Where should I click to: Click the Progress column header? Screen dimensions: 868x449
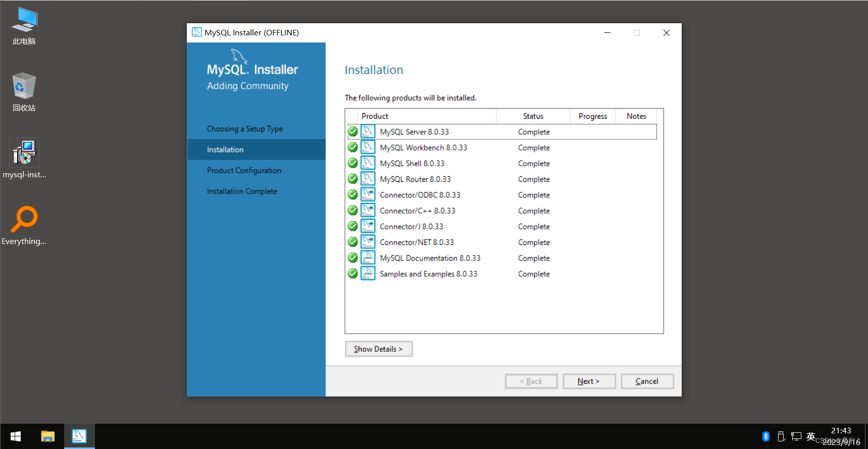(593, 116)
